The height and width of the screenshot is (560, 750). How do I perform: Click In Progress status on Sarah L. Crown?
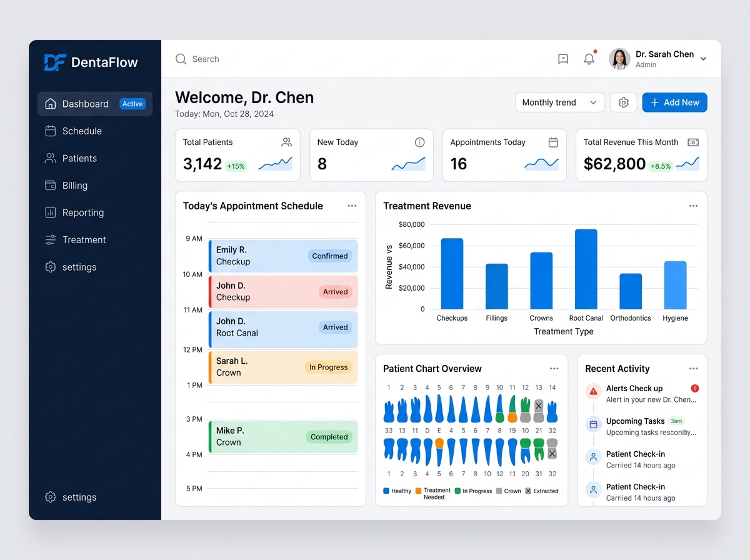(x=329, y=367)
